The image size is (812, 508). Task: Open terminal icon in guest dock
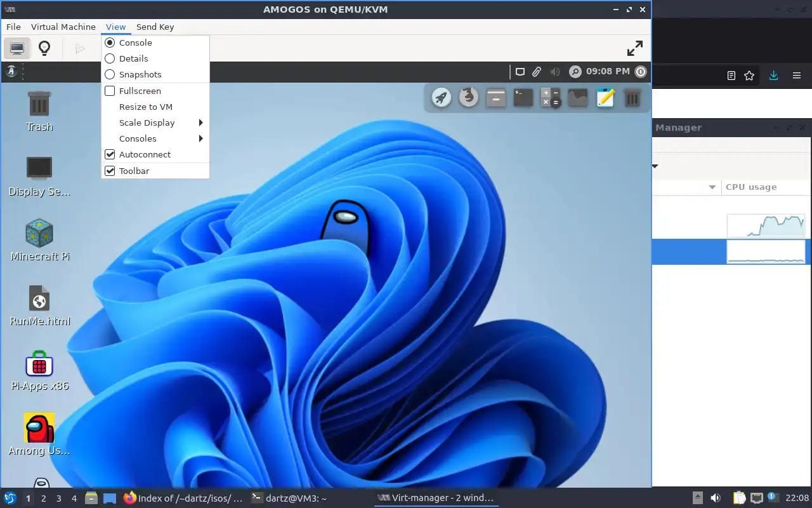[523, 97]
